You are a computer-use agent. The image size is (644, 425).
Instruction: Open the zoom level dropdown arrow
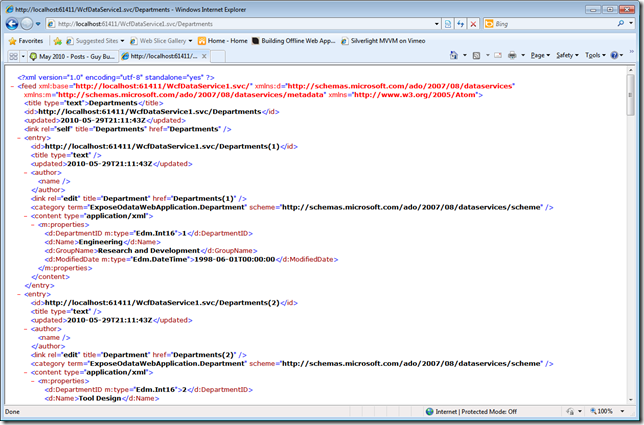tap(622, 411)
